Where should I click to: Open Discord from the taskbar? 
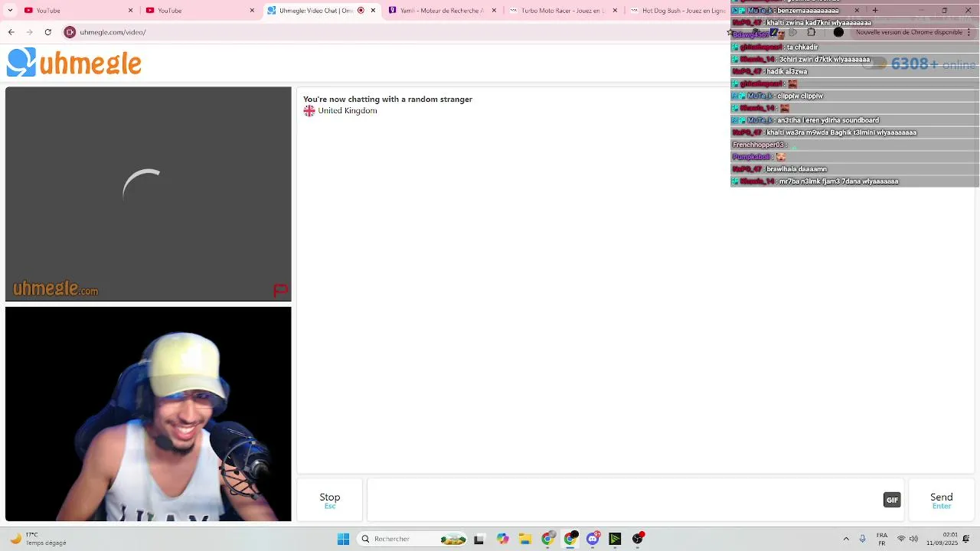(593, 539)
